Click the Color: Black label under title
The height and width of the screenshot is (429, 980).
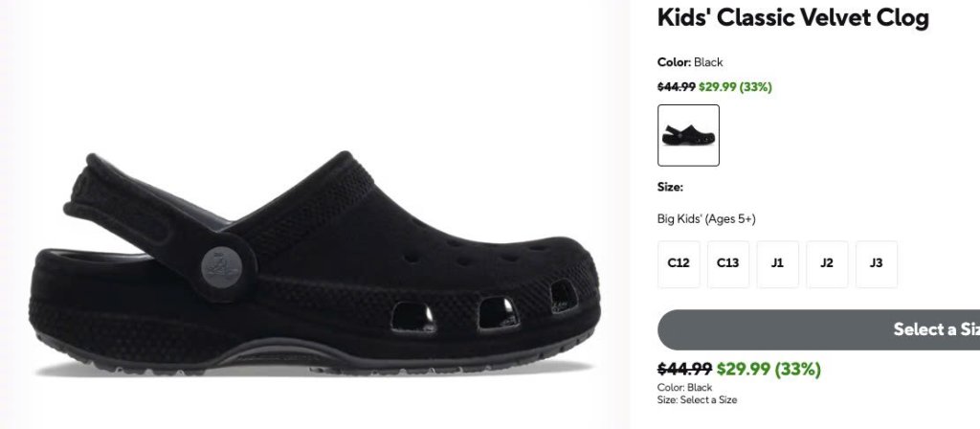pyautogui.click(x=690, y=62)
